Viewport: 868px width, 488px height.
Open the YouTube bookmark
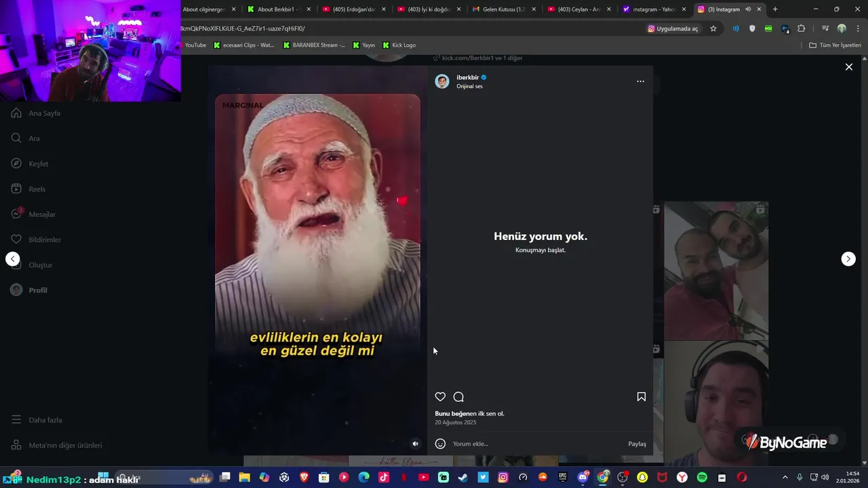coord(195,45)
